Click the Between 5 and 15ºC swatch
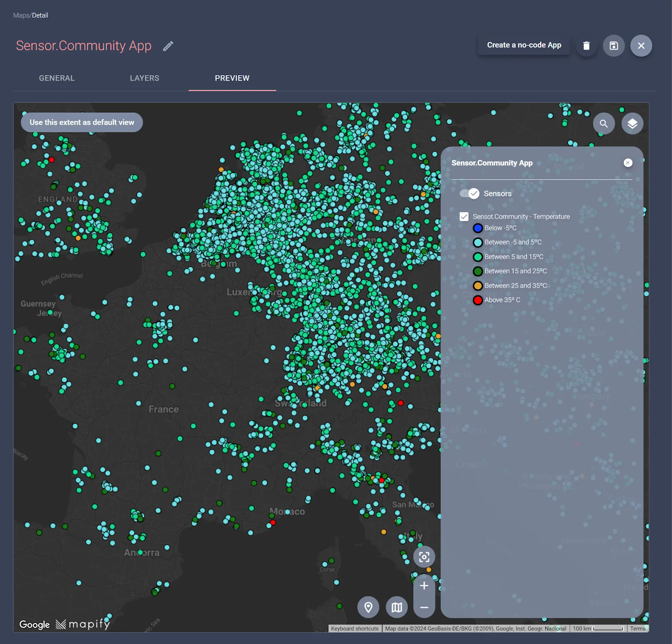This screenshot has height=644, width=672. pos(478,257)
